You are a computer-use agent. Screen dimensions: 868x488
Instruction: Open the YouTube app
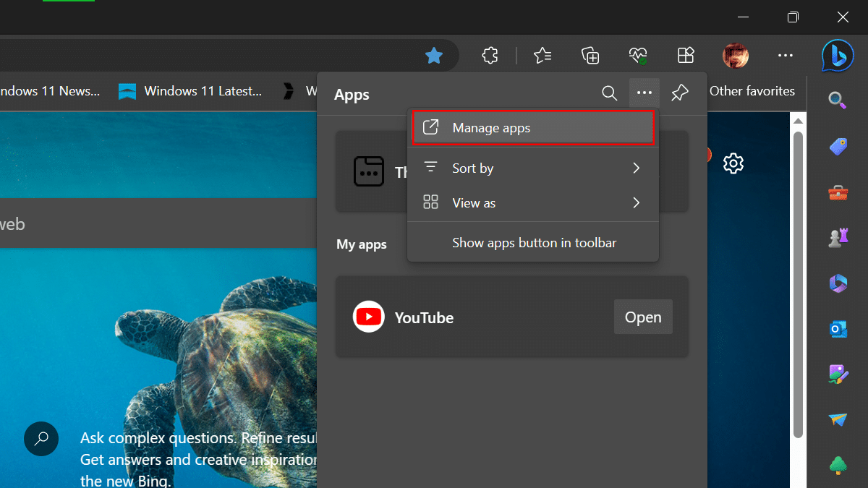click(642, 317)
